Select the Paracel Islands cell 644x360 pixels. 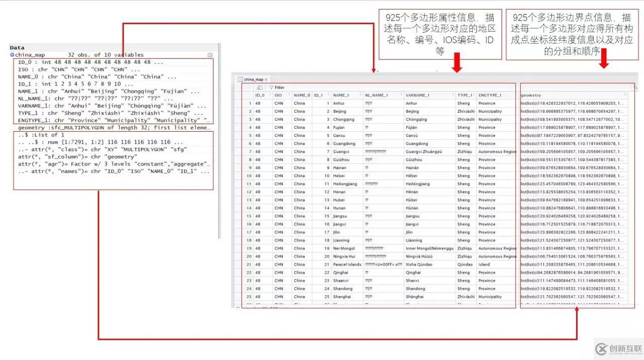[347, 264]
